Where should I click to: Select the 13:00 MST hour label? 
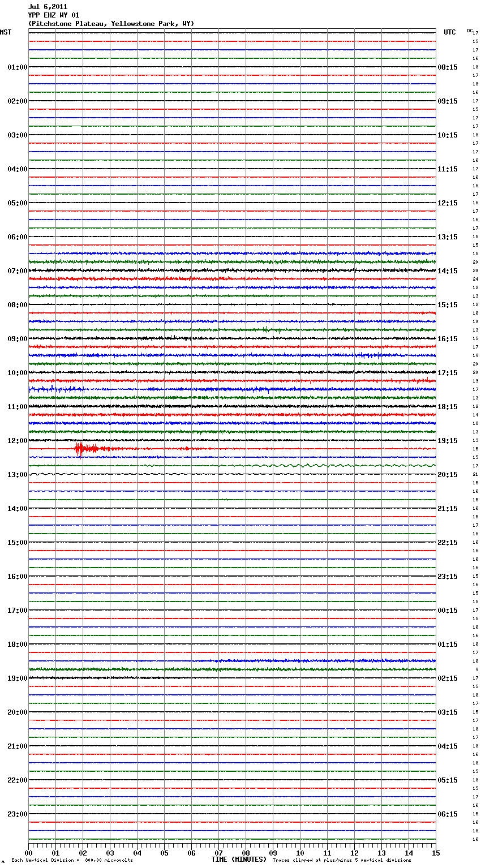18,475
